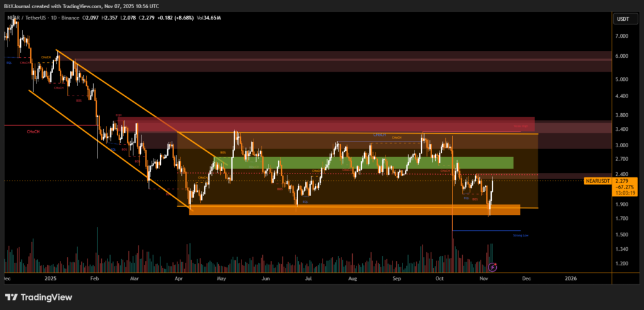Image resolution: width=644 pixels, height=310 pixels.
Task: Click the 1.200 level on the price axis
Action: (623, 264)
